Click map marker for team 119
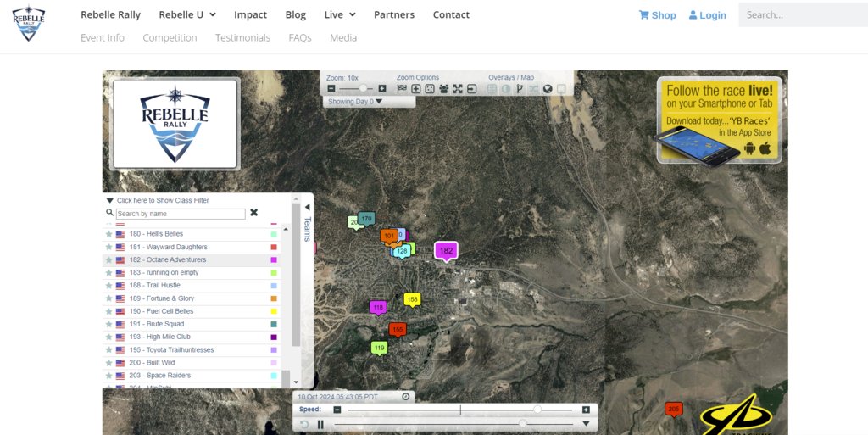 click(379, 349)
